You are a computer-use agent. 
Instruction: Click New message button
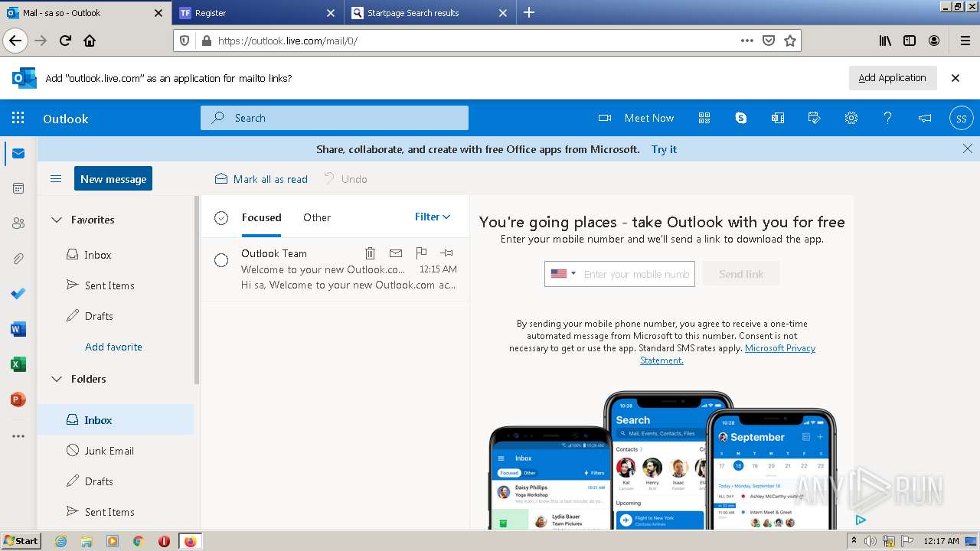point(113,178)
